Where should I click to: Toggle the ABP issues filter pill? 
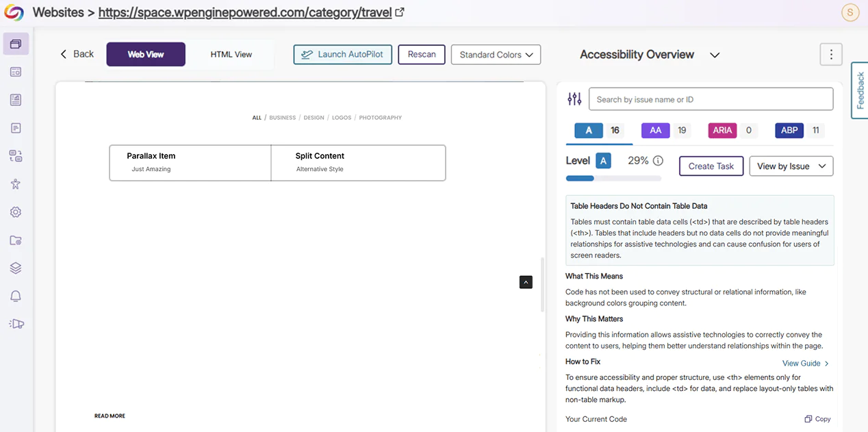coord(789,130)
